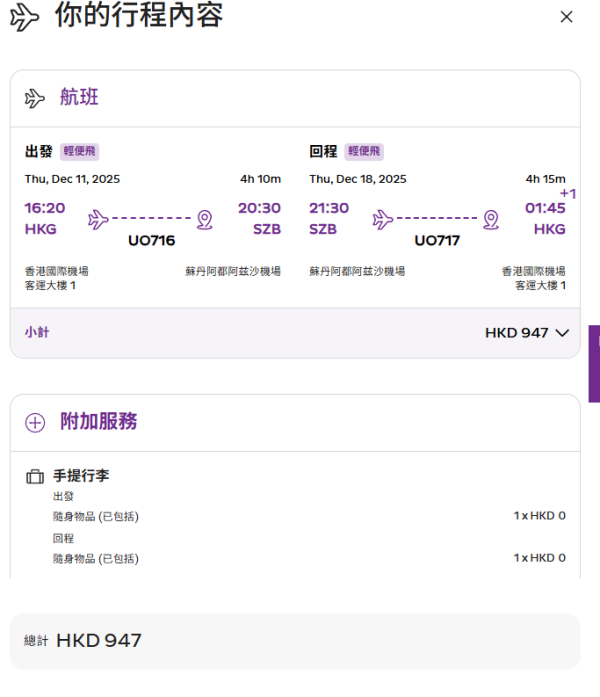Click 隨身物品 (已包括) under 回程
The width and height of the screenshot is (600, 697).
(x=96, y=559)
